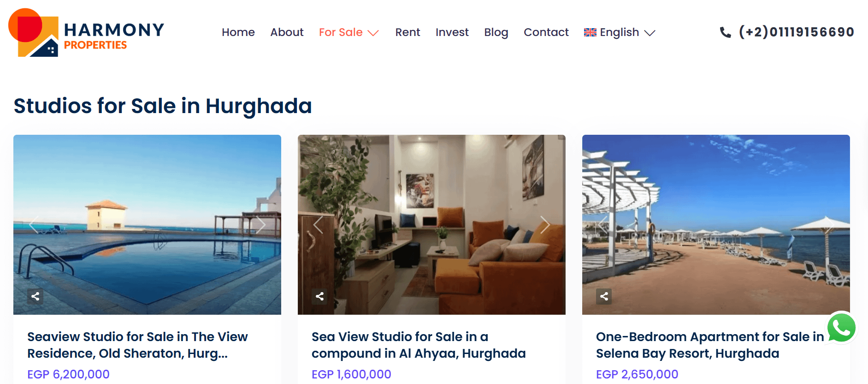The width and height of the screenshot is (868, 384).
Task: Click the phone icon beside the number
Action: tap(725, 32)
